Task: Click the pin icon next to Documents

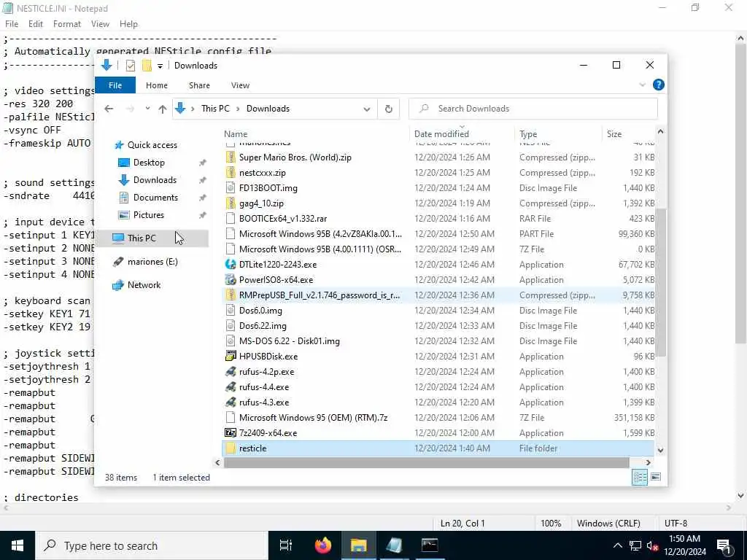Action: (x=203, y=198)
